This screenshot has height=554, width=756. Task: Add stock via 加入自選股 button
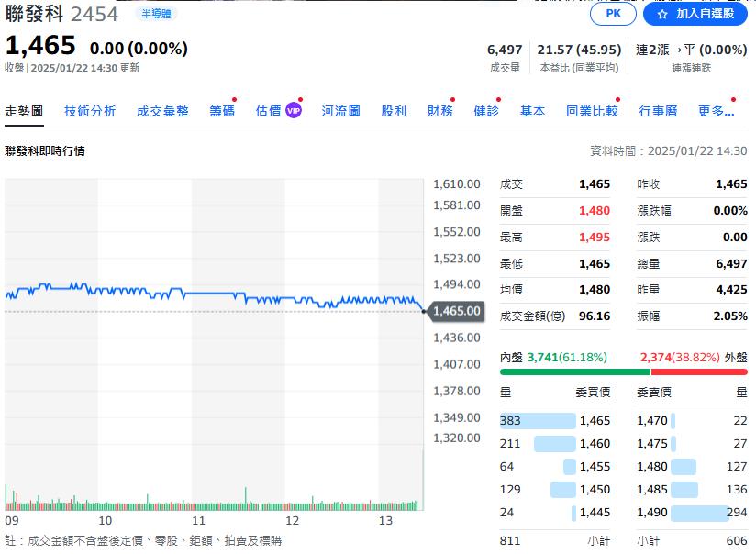click(x=695, y=14)
